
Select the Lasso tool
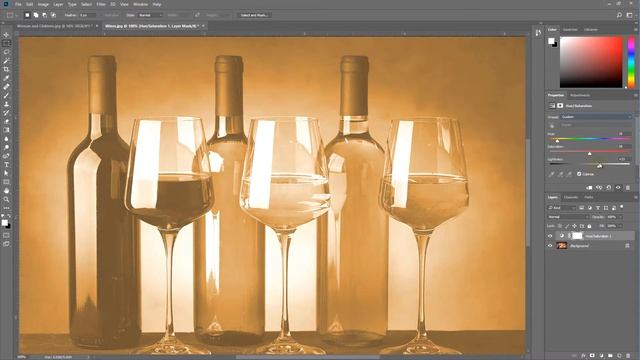6,52
